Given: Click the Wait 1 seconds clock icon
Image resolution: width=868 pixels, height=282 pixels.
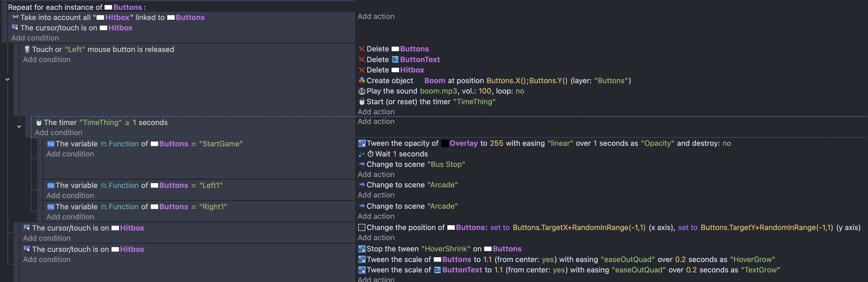Looking at the screenshot, I should 370,154.
